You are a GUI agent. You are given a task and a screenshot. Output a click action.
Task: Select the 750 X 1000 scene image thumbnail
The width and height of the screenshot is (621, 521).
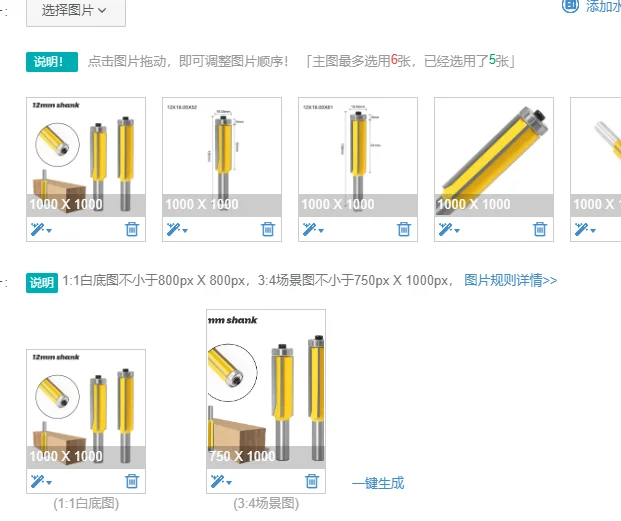266,389
